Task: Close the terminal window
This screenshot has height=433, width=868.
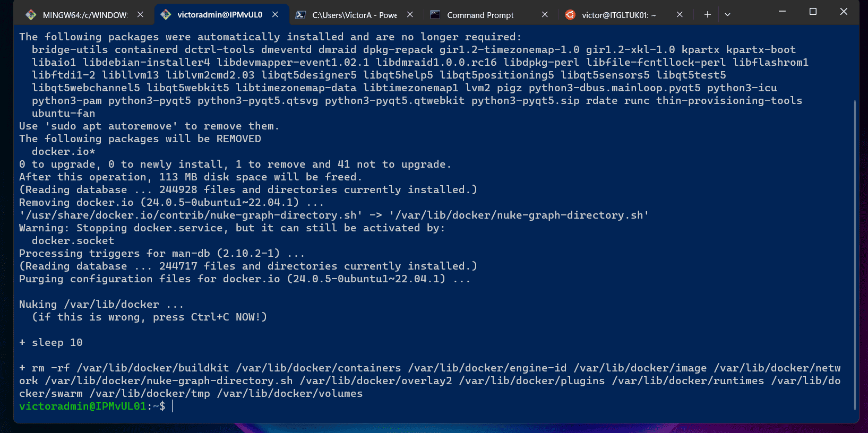Action: coord(844,11)
